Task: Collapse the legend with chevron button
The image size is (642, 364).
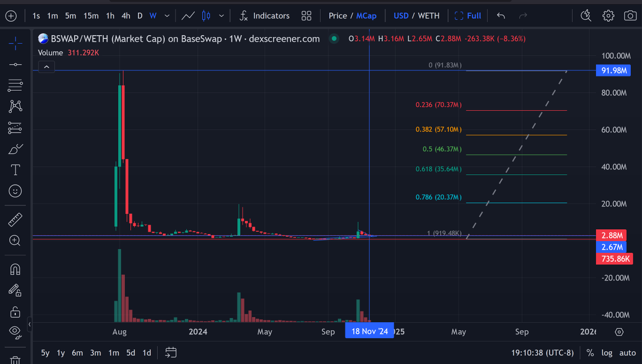Action: 47,67
